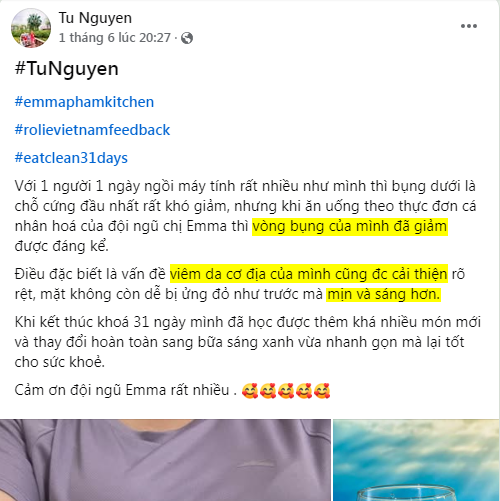This screenshot has width=500, height=501.
Task: Click the paragraph starting 'Khi kết thúc khoá'
Action: 248,342
